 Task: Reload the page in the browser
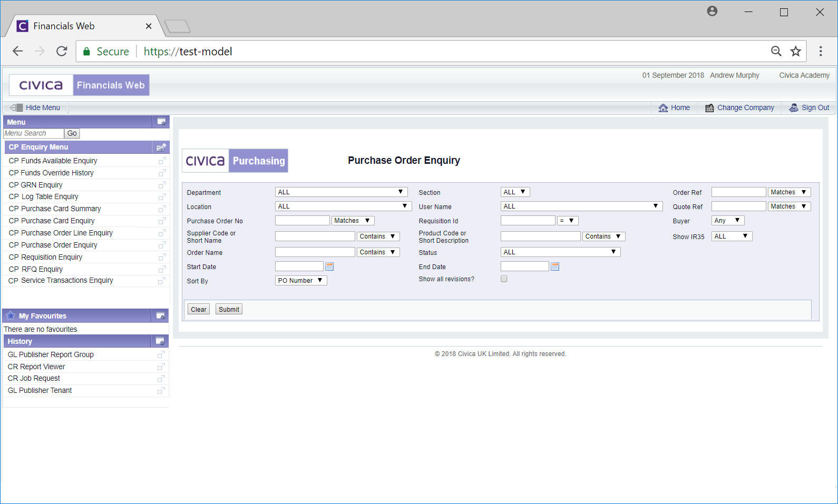tap(62, 51)
